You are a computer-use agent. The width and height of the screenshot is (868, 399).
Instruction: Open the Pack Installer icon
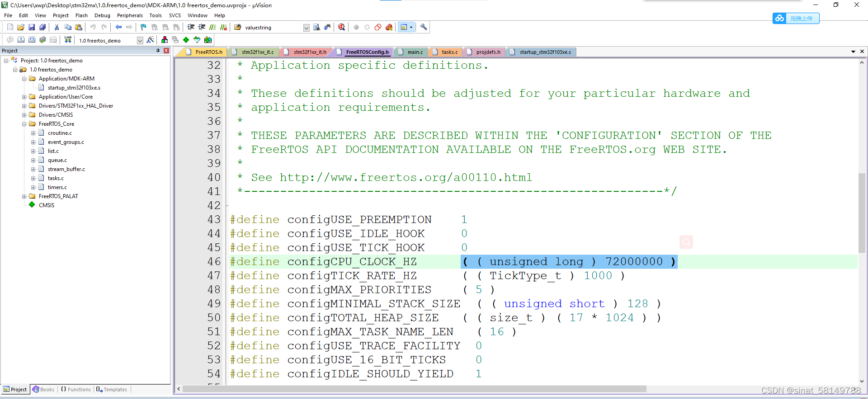click(x=208, y=40)
